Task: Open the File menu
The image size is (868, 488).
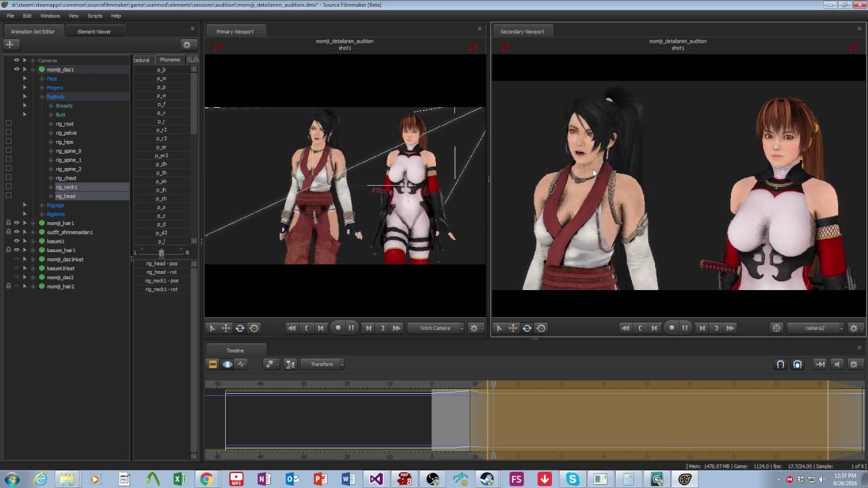Action: tap(10, 16)
